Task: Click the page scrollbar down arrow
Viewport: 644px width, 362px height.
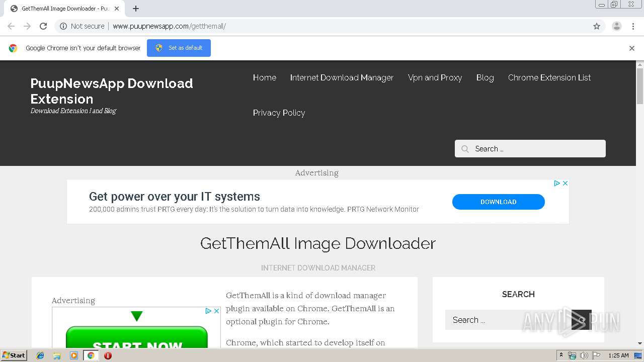Action: click(x=640, y=344)
